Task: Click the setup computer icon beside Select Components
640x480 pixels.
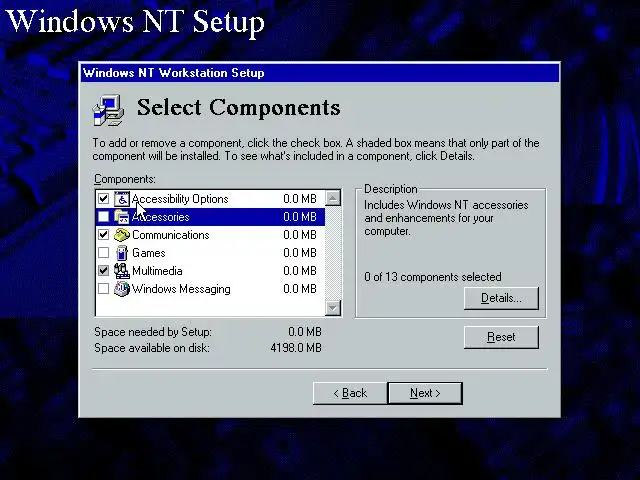Action: [x=108, y=110]
